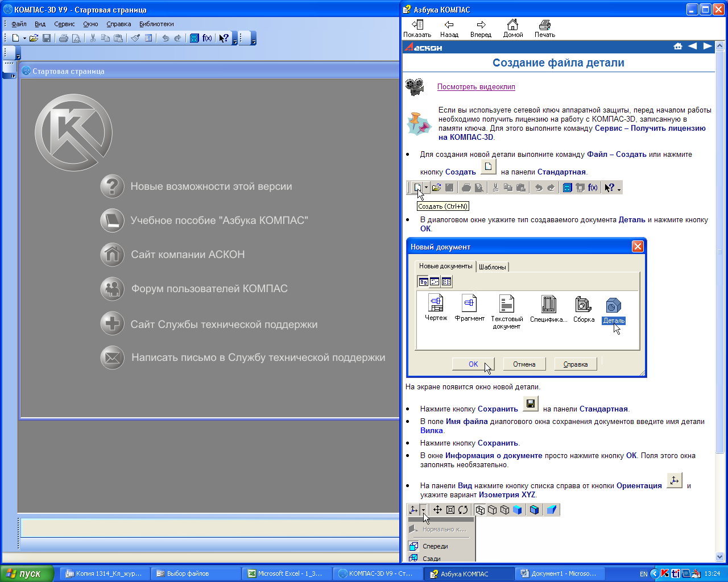Click the home icon in ASCON header

[x=678, y=47]
